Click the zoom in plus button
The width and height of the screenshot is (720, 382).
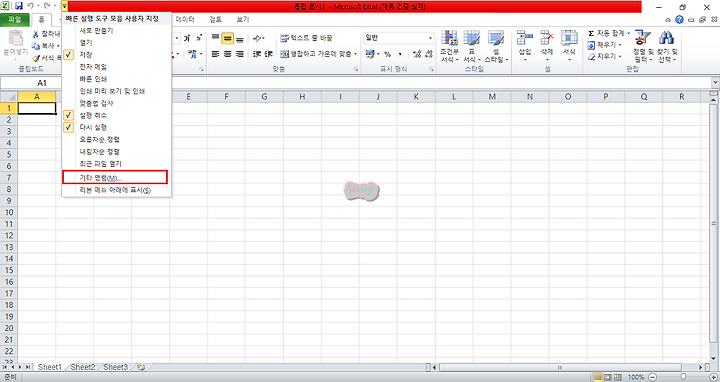[x=714, y=377]
